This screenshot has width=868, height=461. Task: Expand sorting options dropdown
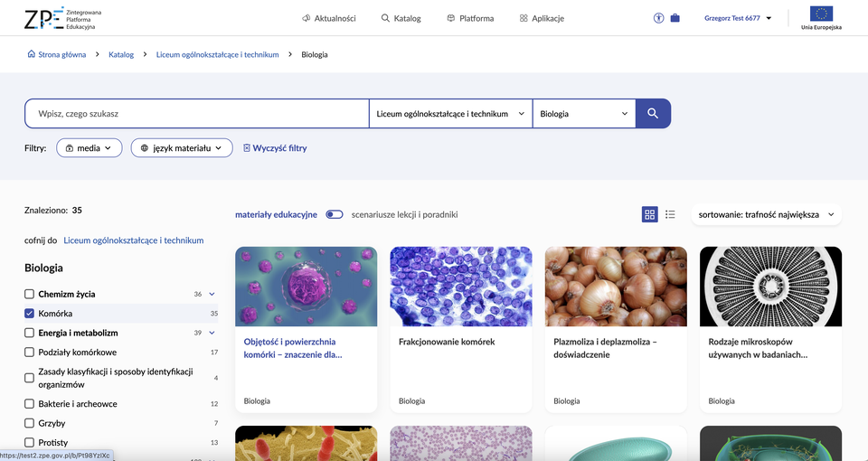tap(766, 214)
